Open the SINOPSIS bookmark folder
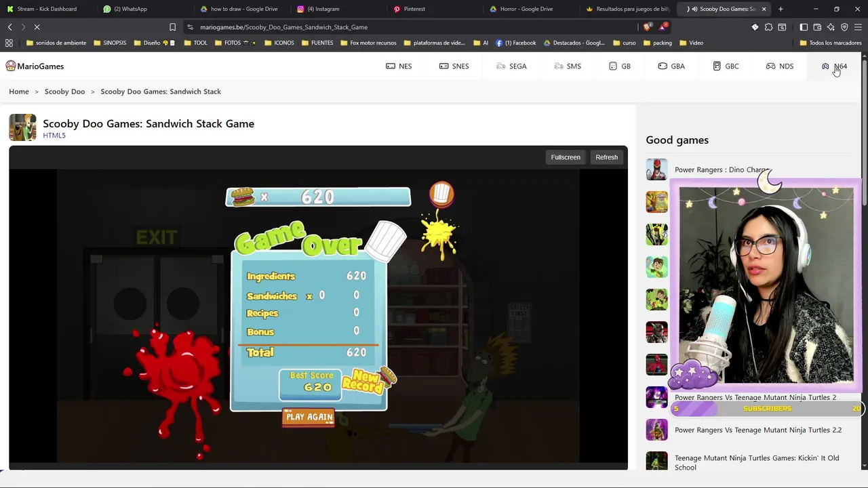The image size is (868, 488). pos(109,43)
